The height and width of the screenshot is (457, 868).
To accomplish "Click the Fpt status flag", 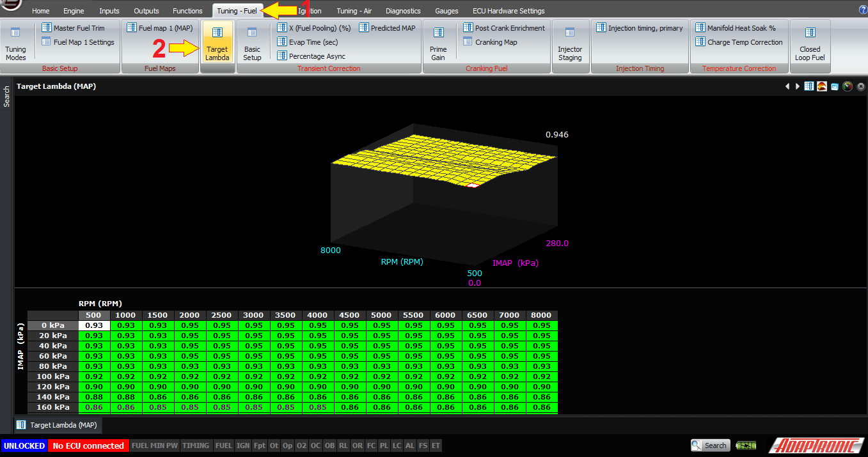I will coord(260,445).
